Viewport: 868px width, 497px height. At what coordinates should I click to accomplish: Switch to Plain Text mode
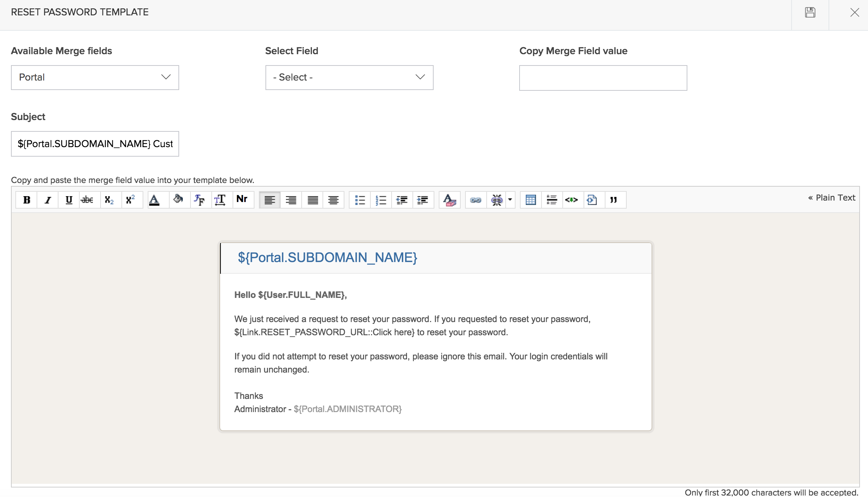(x=832, y=198)
